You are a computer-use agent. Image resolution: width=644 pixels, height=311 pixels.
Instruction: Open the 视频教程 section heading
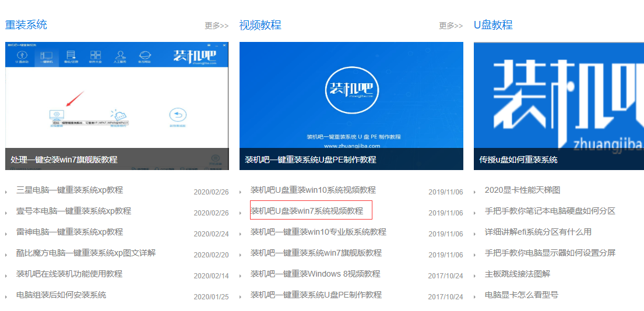260,25
